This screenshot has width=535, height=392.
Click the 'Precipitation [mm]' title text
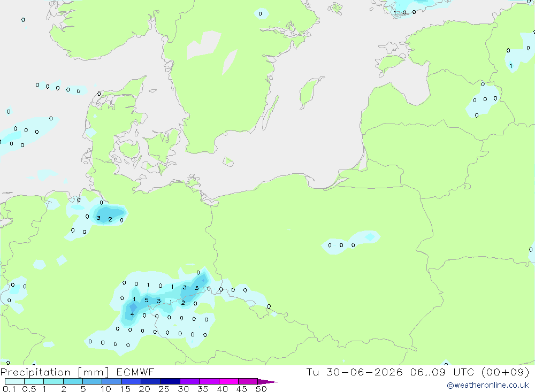coord(55,372)
